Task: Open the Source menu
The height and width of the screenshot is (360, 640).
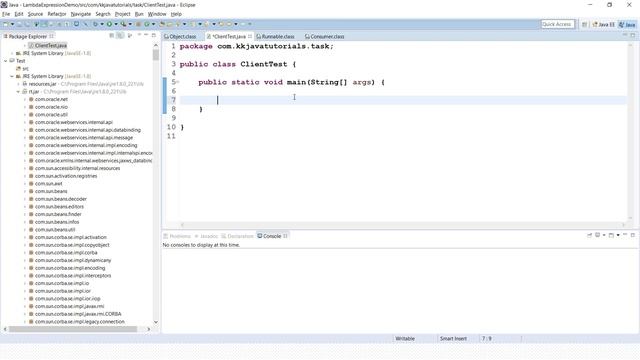Action: [35, 14]
